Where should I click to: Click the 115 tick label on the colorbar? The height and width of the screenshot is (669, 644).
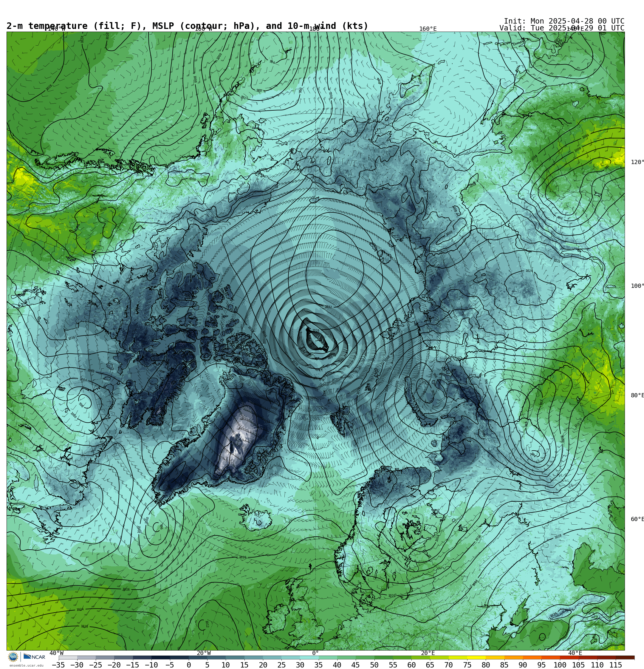pyautogui.click(x=616, y=665)
